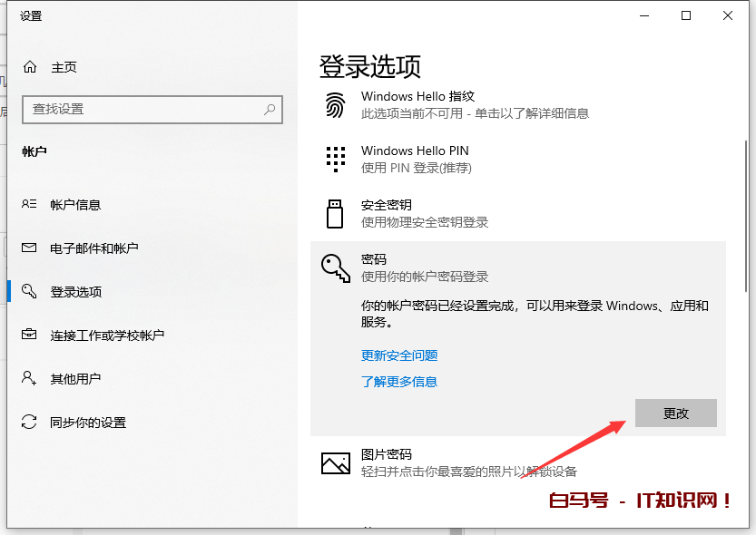Click the 帐户 section header
Viewport: 756px width, 535px height.
[x=34, y=151]
